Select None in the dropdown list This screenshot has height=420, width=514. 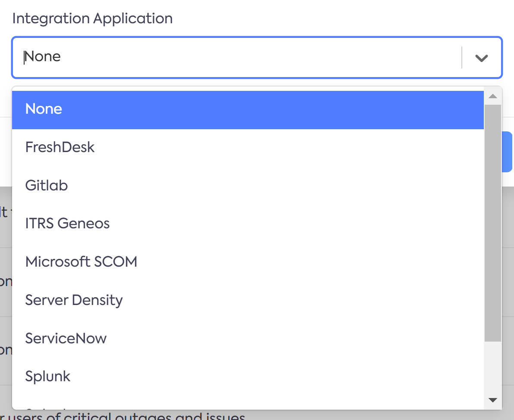tap(248, 110)
